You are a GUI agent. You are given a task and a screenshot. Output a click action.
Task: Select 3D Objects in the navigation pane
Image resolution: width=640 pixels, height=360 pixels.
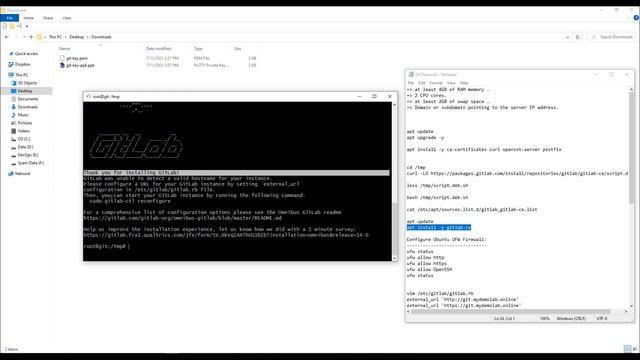tap(27, 83)
